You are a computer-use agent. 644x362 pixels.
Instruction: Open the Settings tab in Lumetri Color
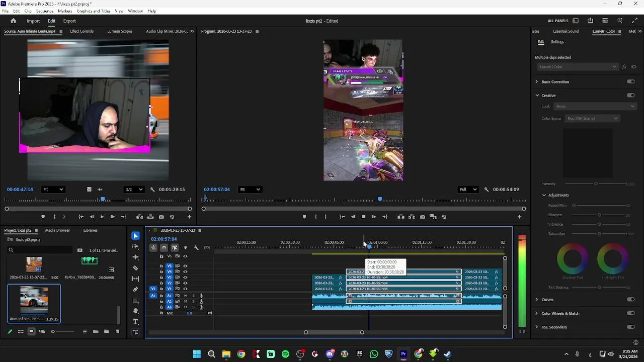pyautogui.click(x=557, y=42)
